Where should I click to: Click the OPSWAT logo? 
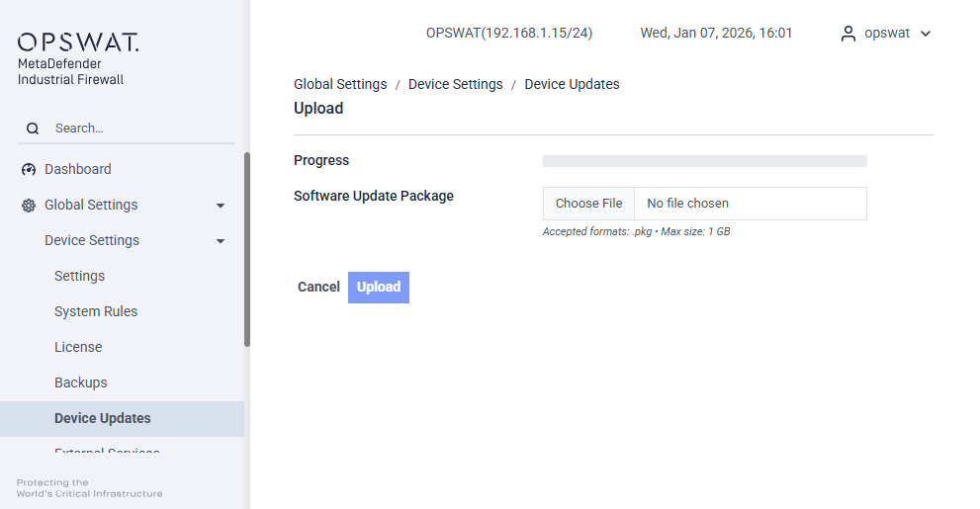78,42
